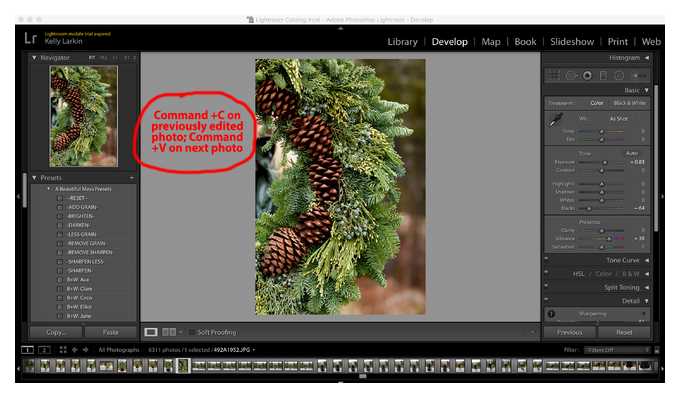Toggle the HSL panel on/off switch
The width and height of the screenshot is (680, 398).
pyautogui.click(x=546, y=273)
